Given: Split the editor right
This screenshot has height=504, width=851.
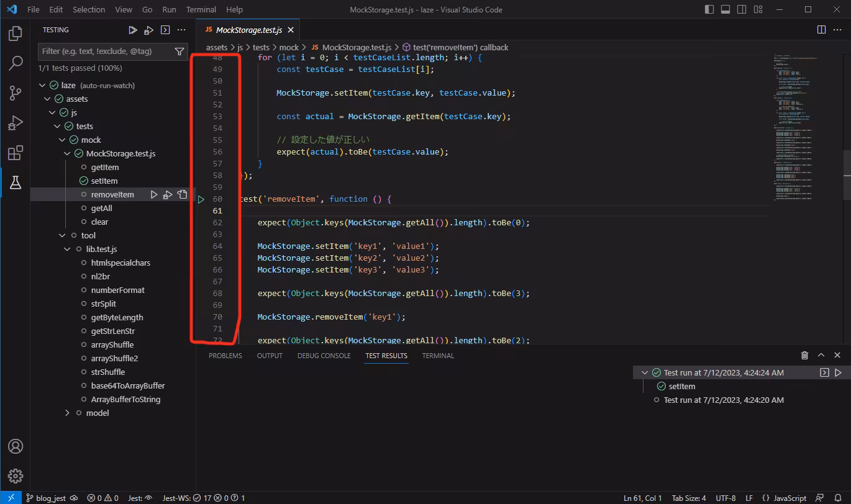Looking at the screenshot, I should 821,30.
